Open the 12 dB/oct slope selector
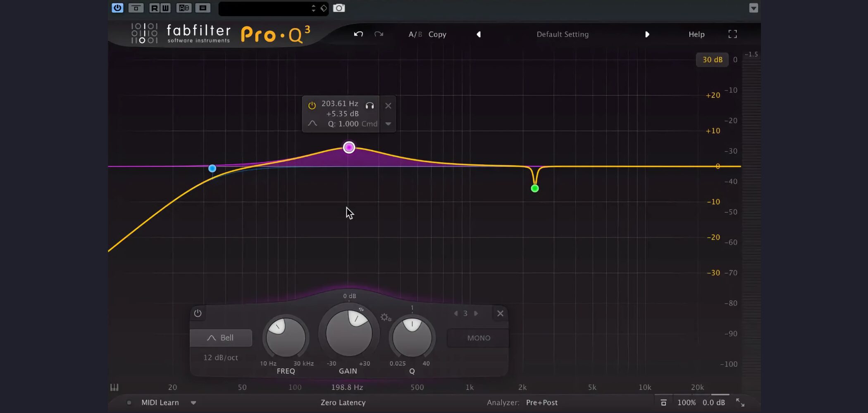 click(221, 358)
